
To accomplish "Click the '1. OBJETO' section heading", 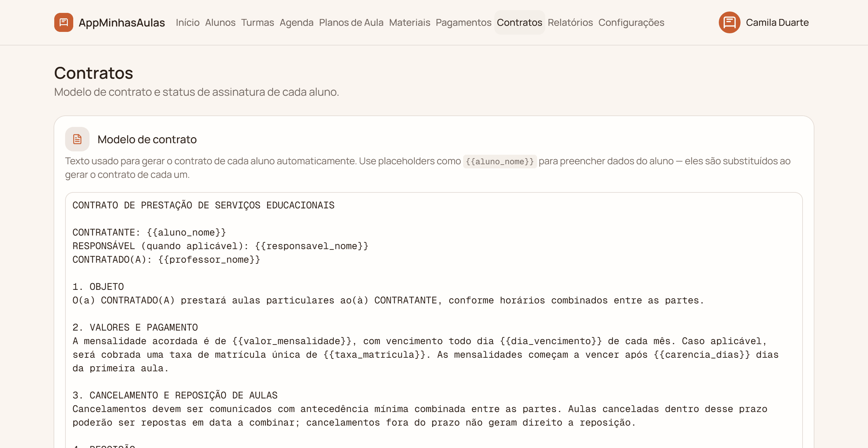I will pyautogui.click(x=98, y=287).
